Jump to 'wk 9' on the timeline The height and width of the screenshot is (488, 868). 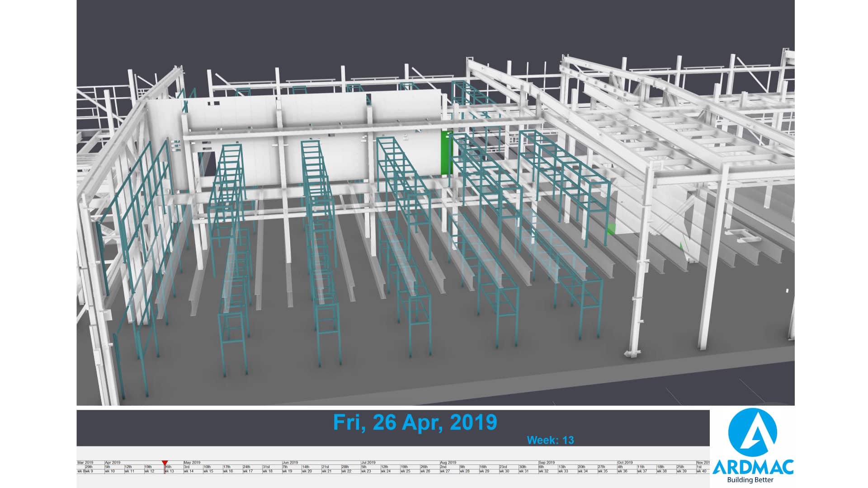pos(89,471)
